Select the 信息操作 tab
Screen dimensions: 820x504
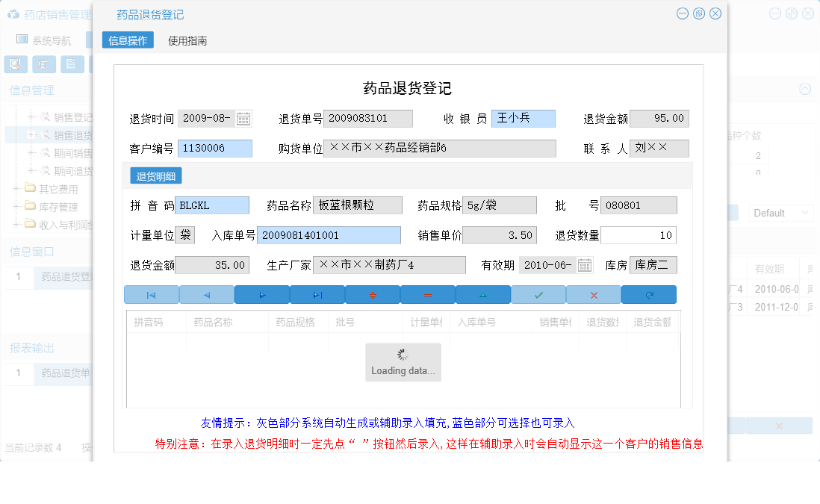pyautogui.click(x=127, y=41)
